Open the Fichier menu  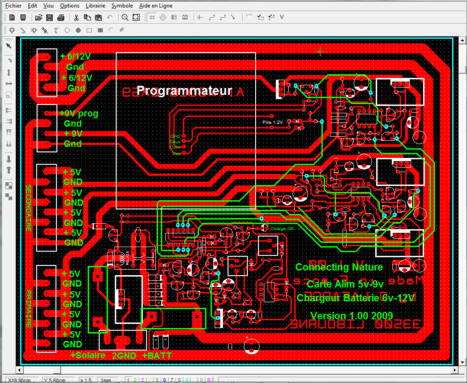[13, 6]
